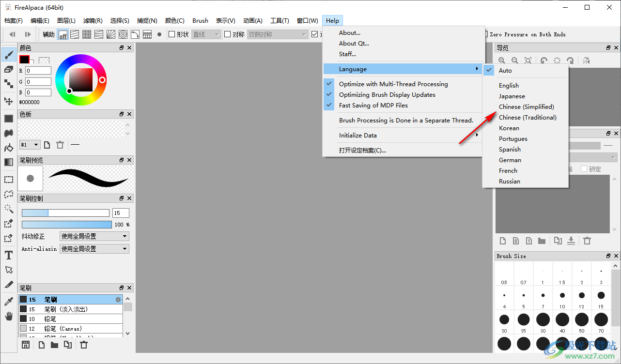Delete brush with brush panel trash icon
Image resolution: width=621 pixels, height=364 pixels.
(x=84, y=345)
